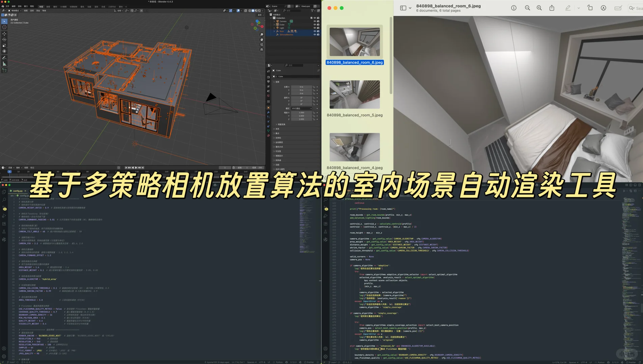Toggle the Camera object's viewport visibility
The width and height of the screenshot is (643, 364).
coord(315,21)
